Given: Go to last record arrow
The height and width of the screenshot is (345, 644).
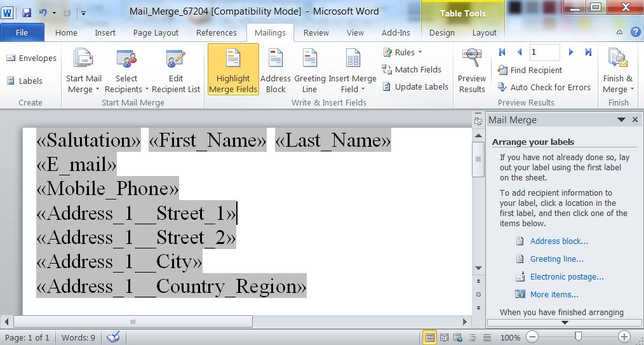Looking at the screenshot, I should tap(588, 52).
